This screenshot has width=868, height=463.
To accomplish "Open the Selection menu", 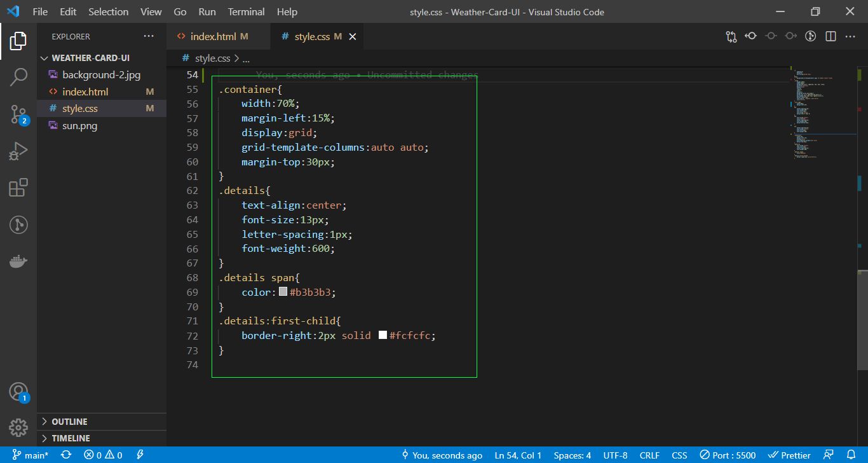I will tap(108, 11).
